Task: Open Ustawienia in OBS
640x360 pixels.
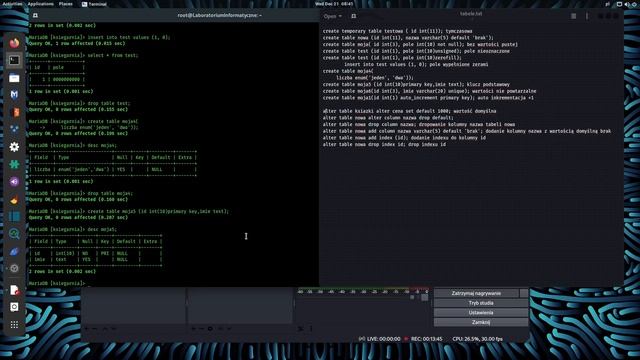Action: (x=481, y=313)
